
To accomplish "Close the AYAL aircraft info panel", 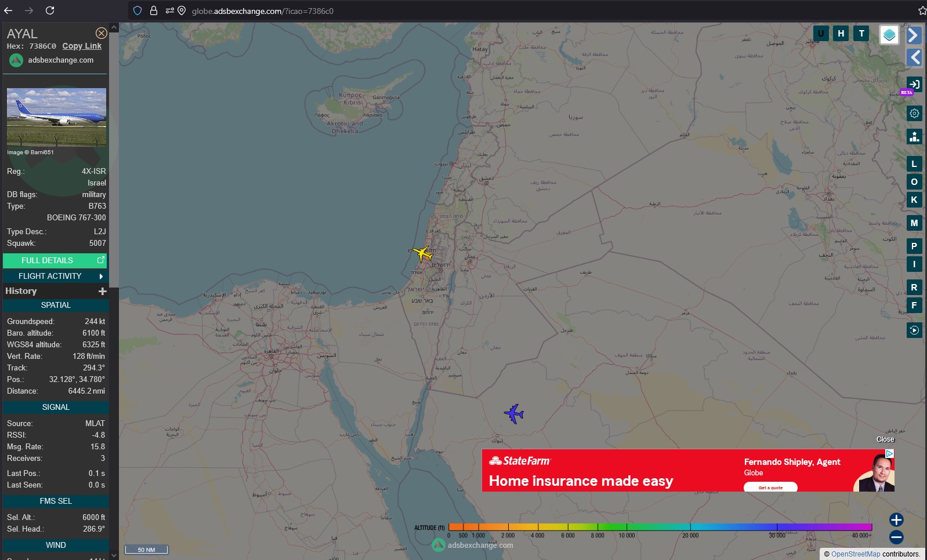I will (x=101, y=33).
